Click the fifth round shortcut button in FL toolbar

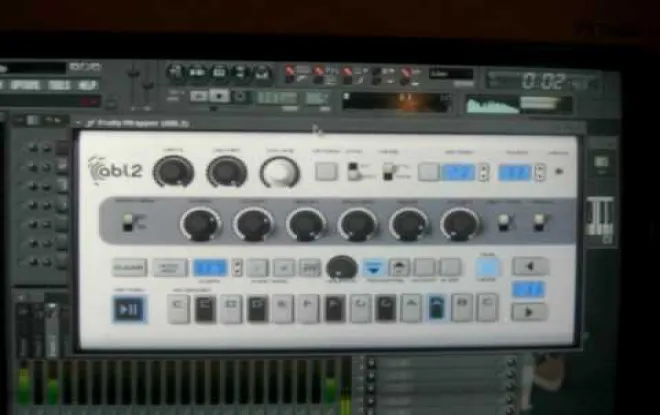coord(262,72)
